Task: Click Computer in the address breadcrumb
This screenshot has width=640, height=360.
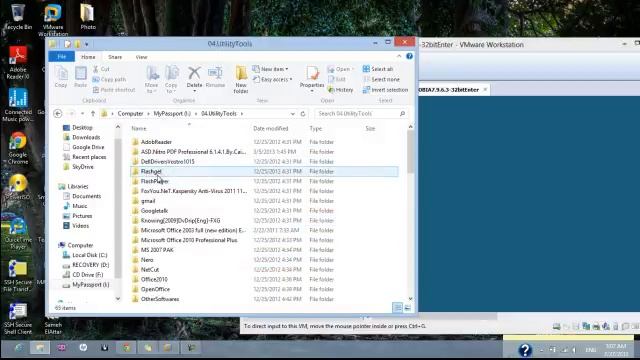Action: coord(130,113)
